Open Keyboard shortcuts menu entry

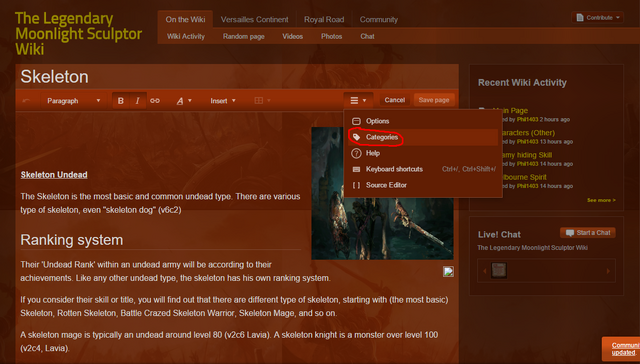point(423,169)
